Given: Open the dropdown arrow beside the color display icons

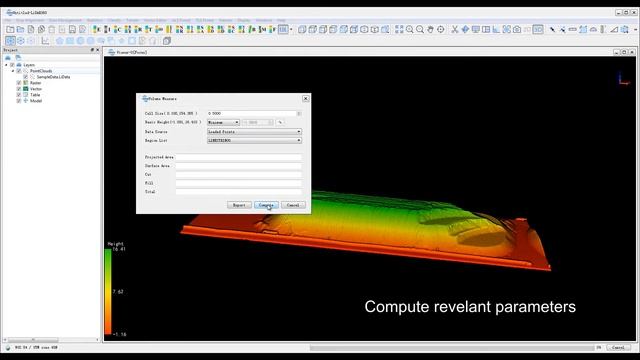Looking at the screenshot, I should point(291,29).
